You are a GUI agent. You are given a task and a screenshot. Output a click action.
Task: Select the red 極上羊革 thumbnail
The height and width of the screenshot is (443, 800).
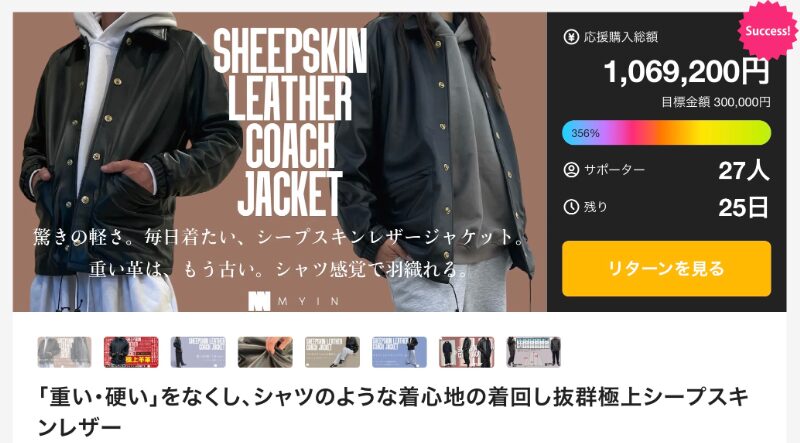[x=131, y=352]
